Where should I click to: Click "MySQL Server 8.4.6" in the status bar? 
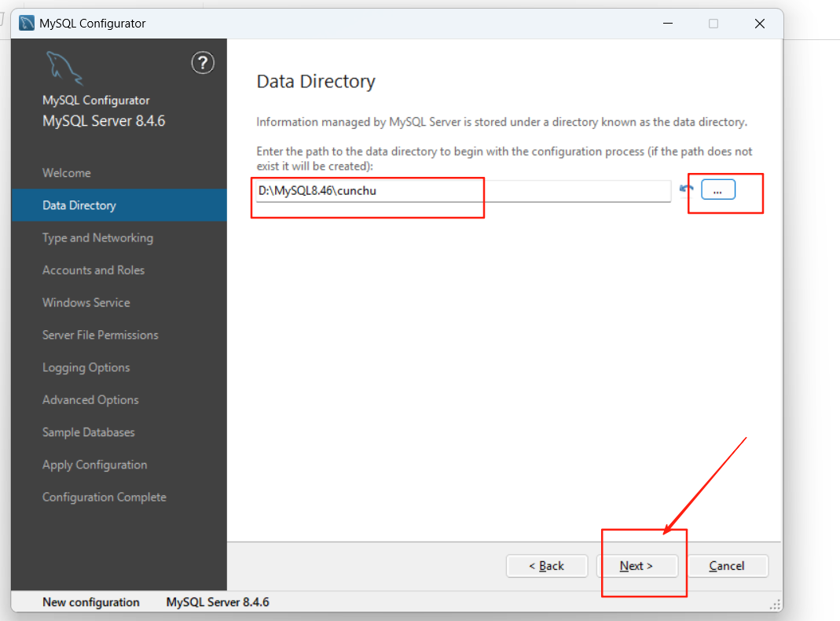pos(218,602)
